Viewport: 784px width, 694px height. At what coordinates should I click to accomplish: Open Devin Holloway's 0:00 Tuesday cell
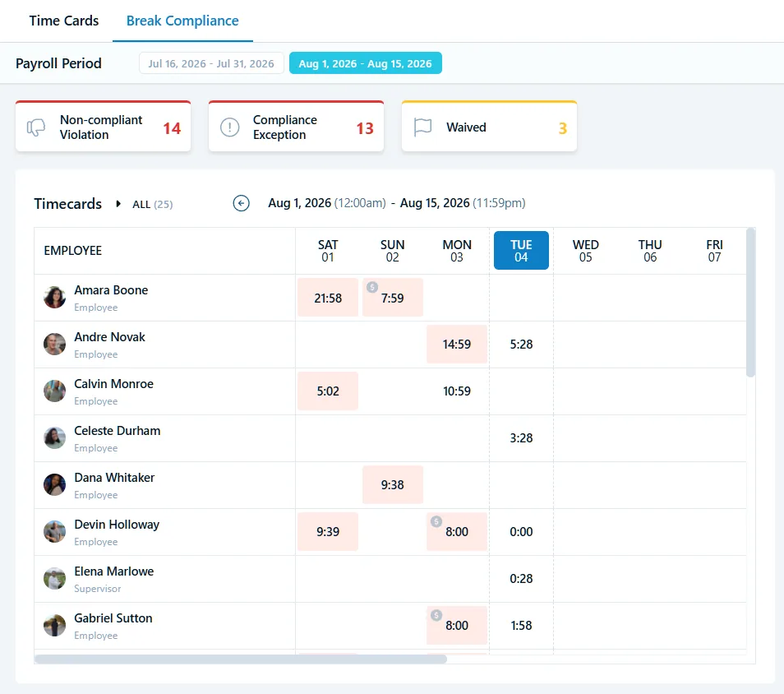point(521,532)
